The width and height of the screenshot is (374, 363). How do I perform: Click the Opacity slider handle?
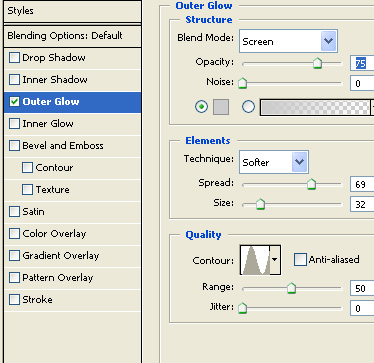(x=318, y=63)
